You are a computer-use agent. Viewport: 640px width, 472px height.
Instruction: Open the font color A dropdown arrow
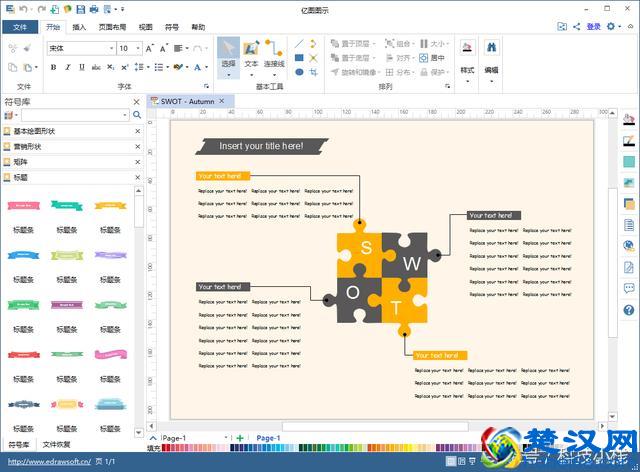point(206,67)
